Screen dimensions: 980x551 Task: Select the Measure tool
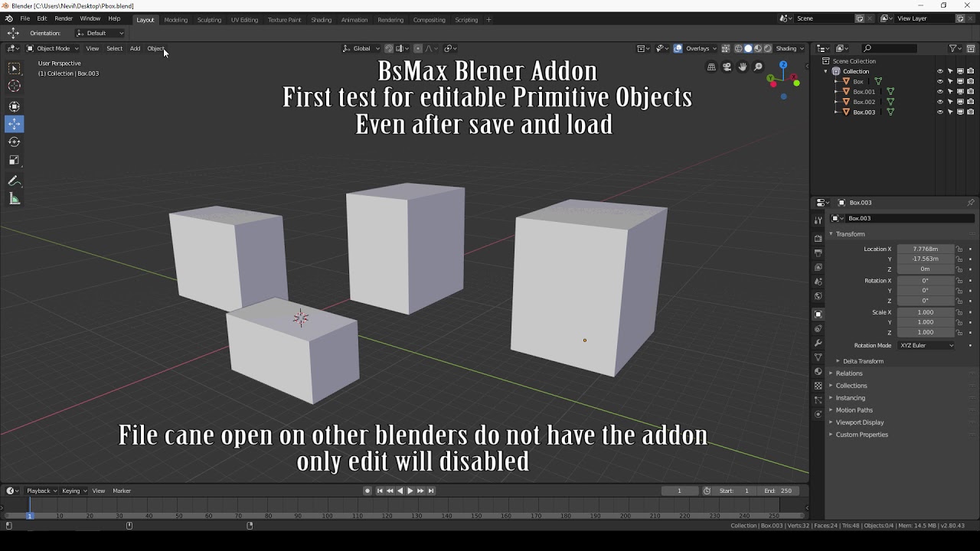(x=15, y=199)
